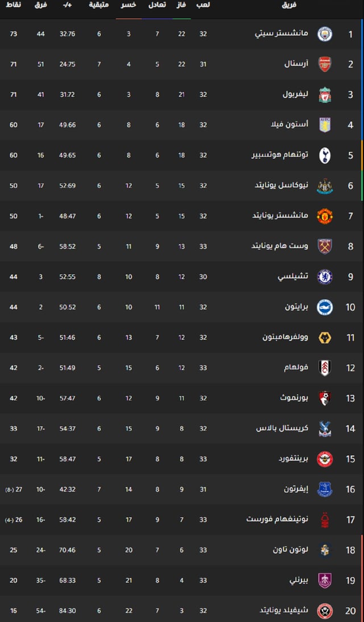Click the فريق column header

pos(289,5)
